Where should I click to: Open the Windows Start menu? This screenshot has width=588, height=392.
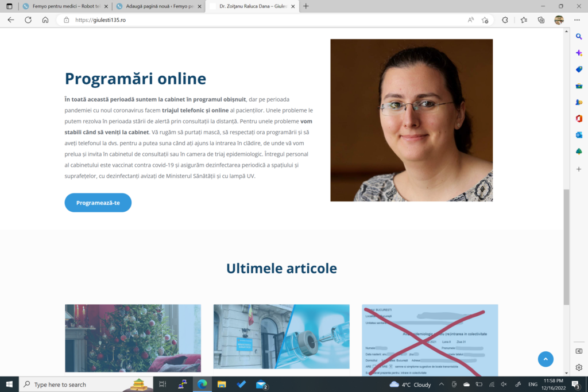coord(9,384)
